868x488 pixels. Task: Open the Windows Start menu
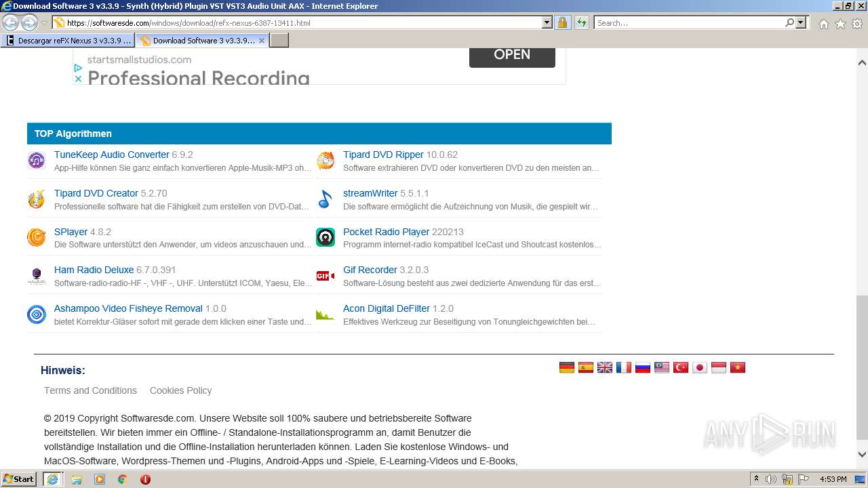coord(19,479)
